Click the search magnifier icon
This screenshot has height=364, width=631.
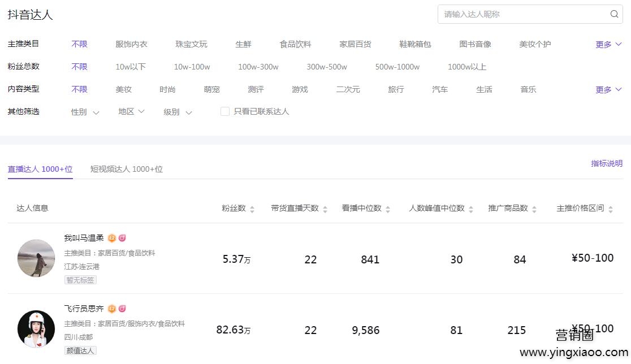614,14
